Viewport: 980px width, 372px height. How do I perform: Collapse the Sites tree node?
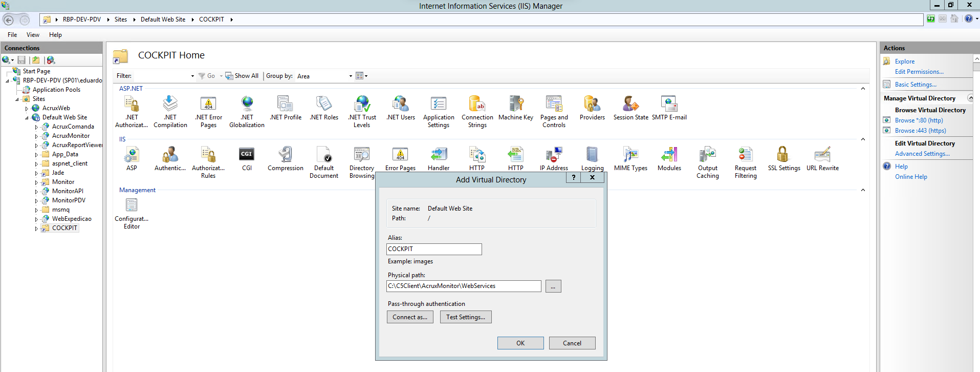[17, 99]
